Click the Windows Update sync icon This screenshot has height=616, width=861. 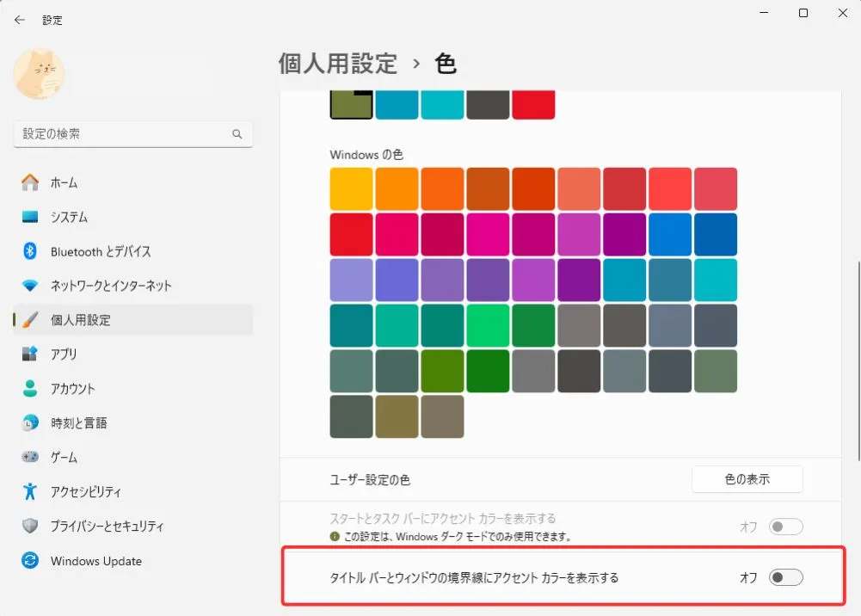(30, 561)
